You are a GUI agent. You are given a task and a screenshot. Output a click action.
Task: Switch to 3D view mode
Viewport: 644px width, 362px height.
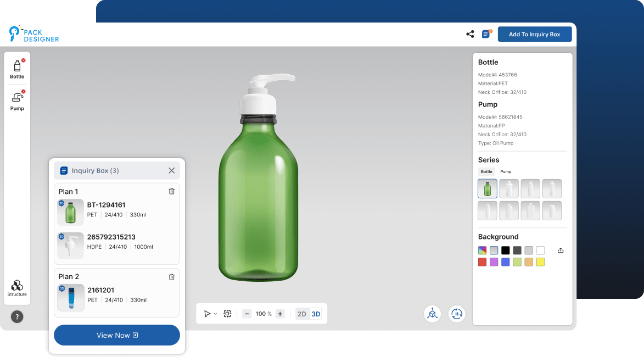[316, 314]
